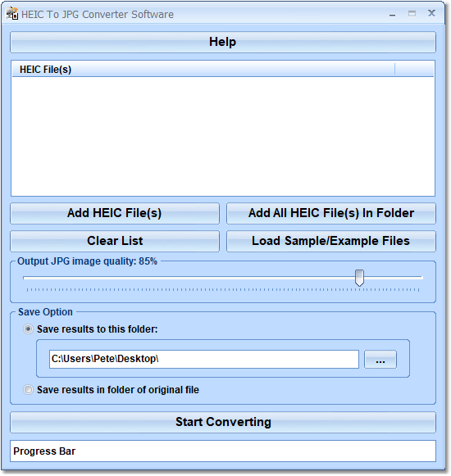The width and height of the screenshot is (451, 476).
Task: Open the Help button
Action: (x=223, y=42)
